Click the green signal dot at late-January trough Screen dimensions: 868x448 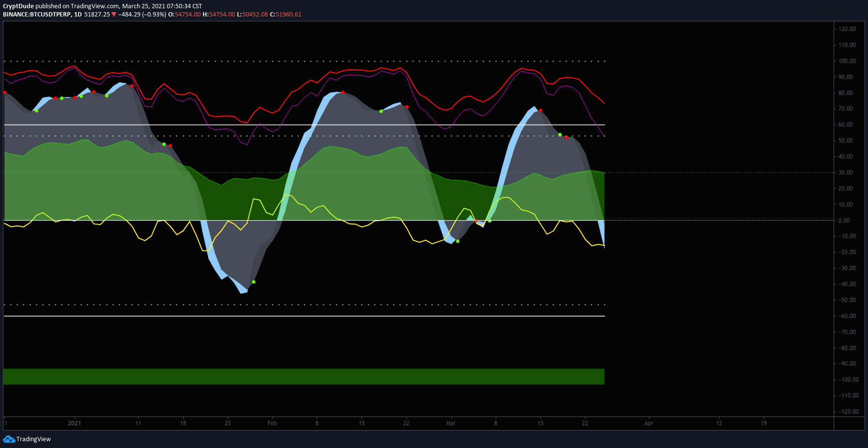point(253,282)
